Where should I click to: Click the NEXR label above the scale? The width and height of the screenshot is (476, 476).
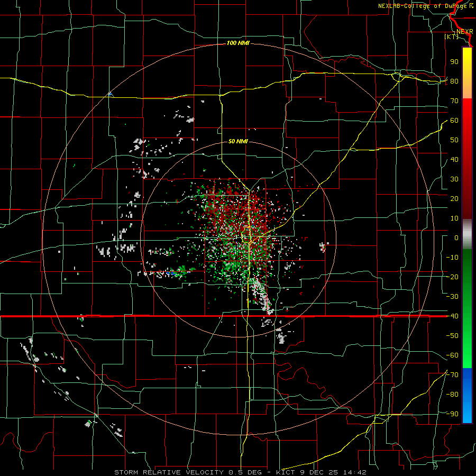click(x=465, y=32)
